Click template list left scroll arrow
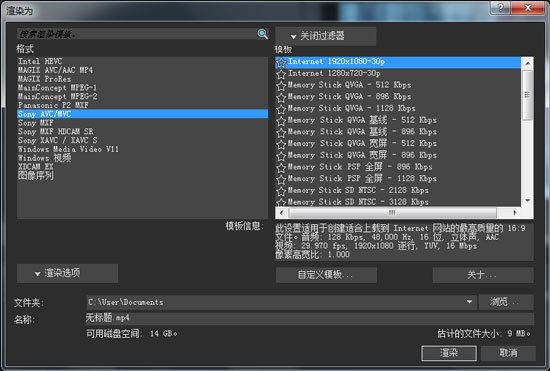Screen dimensions: 550x371 click(282, 213)
